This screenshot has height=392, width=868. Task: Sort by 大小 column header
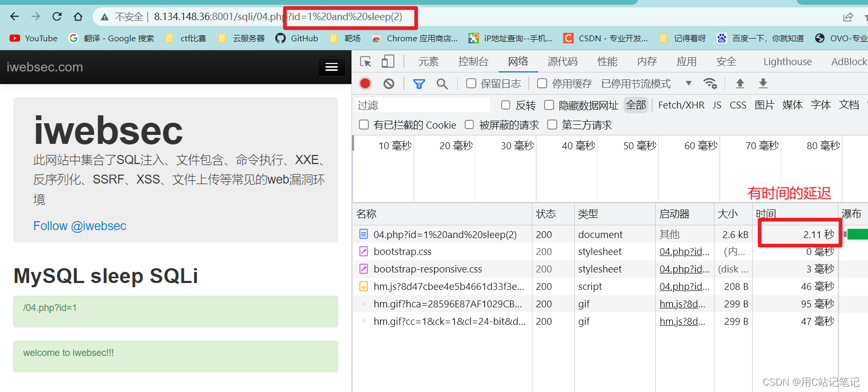pyautogui.click(x=733, y=214)
